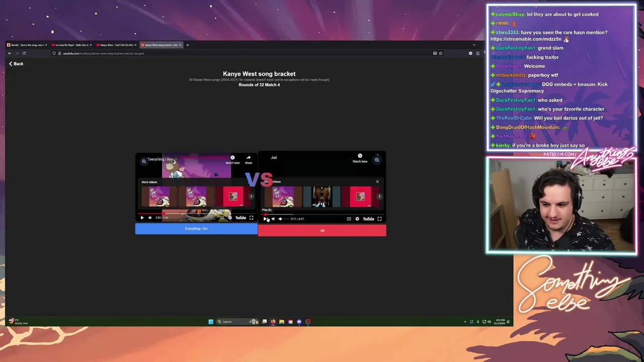Open settings gear in Everything I Am player
The width and height of the screenshot is (644, 362).
click(230, 218)
